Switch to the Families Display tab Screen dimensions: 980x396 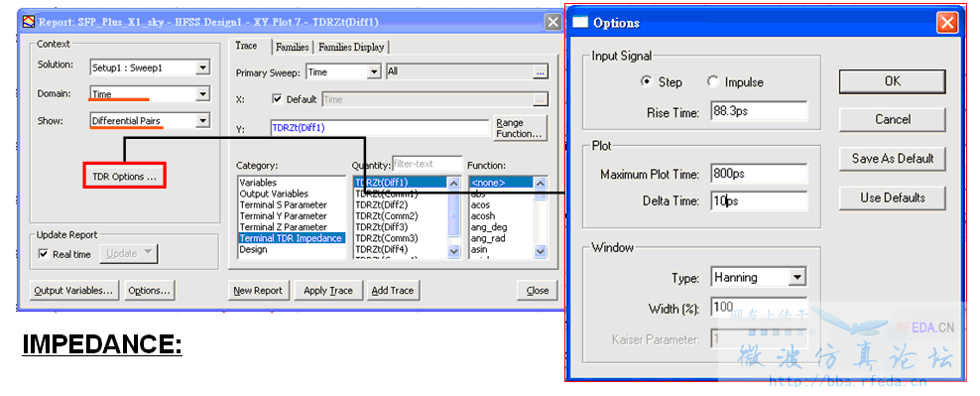(351, 47)
